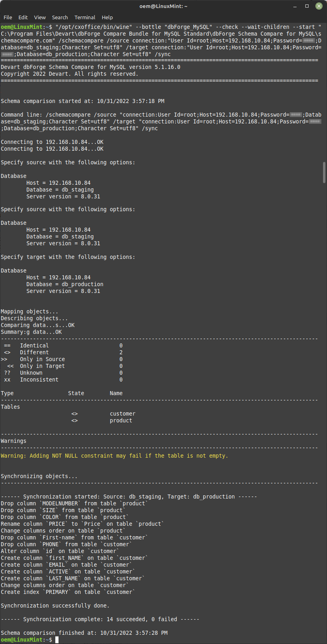Image resolution: width=327 pixels, height=644 pixels.
Task: Click 'Create column `ACTIVE`' line
Action: click(x=68, y=571)
